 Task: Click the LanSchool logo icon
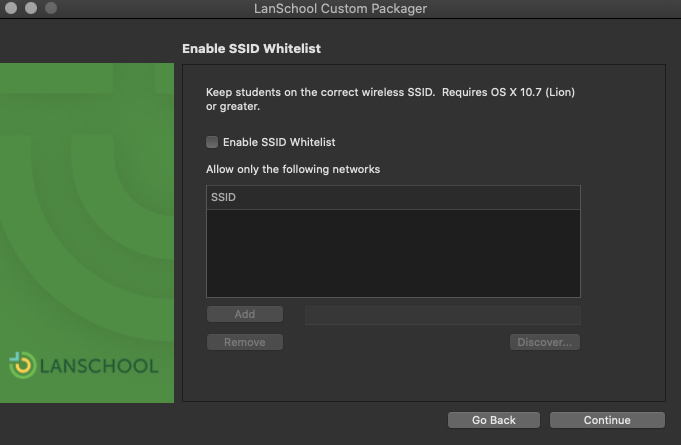22,365
